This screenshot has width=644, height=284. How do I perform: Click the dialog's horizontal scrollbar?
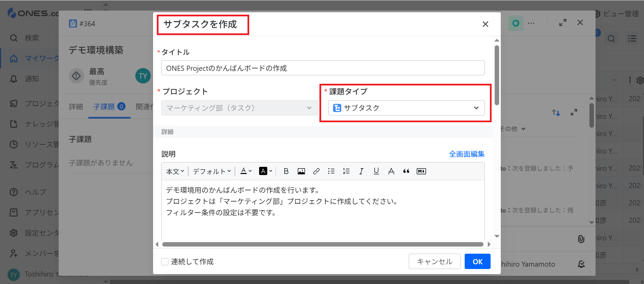coord(323,244)
